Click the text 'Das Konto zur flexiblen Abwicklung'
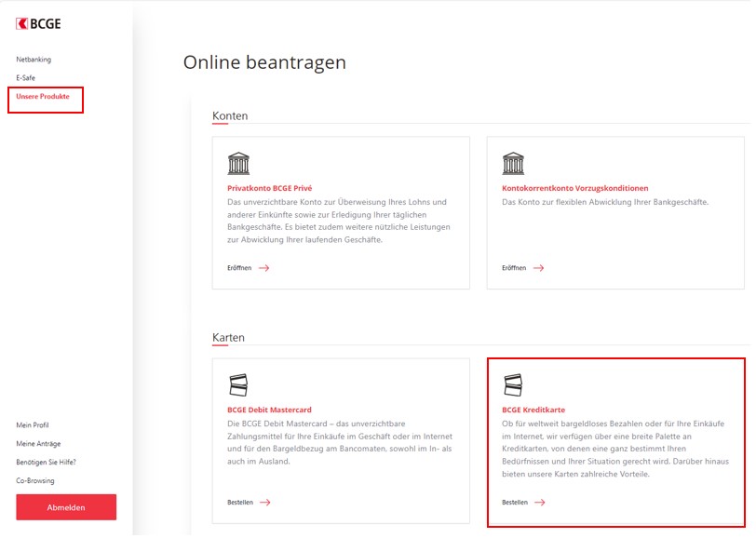This screenshot has width=756, height=538. [605, 202]
